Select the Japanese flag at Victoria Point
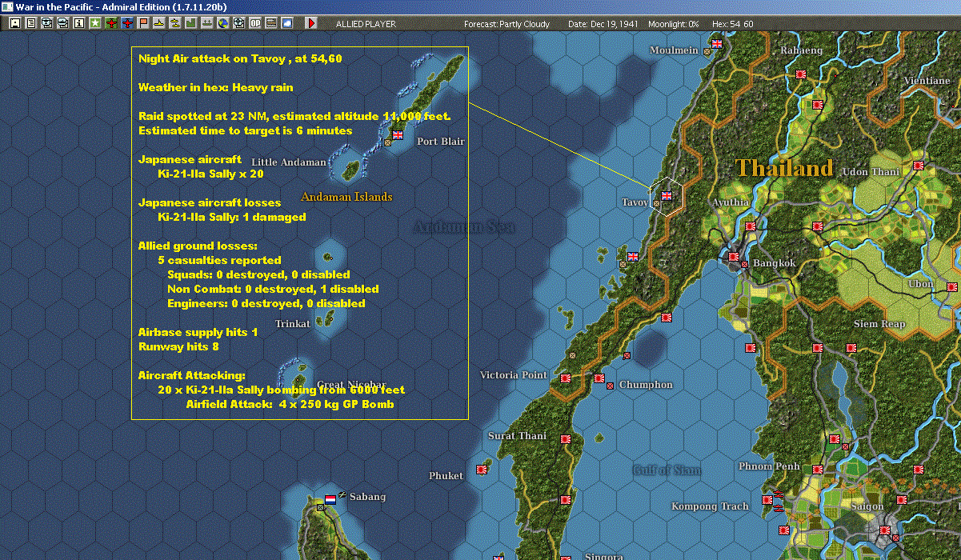This screenshot has width=961, height=560. [x=566, y=378]
